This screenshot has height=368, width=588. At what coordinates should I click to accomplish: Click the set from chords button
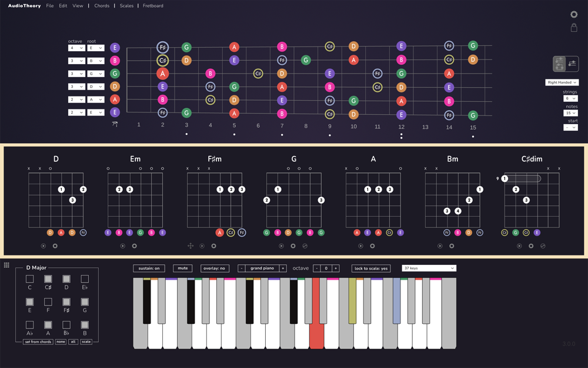click(38, 342)
